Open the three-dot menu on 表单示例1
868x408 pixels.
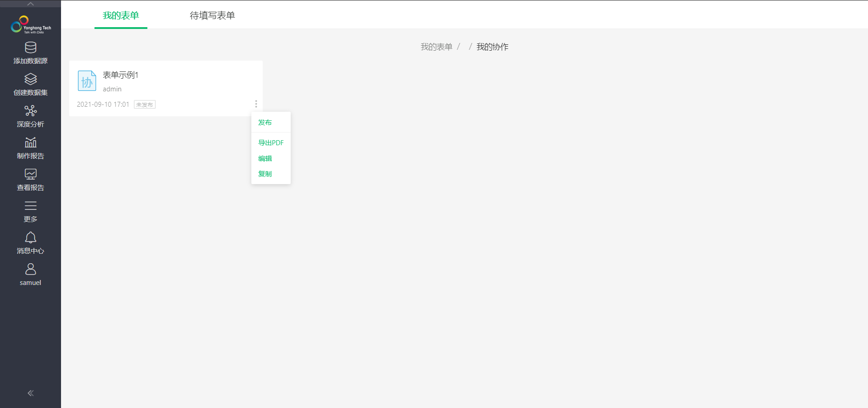(x=256, y=104)
